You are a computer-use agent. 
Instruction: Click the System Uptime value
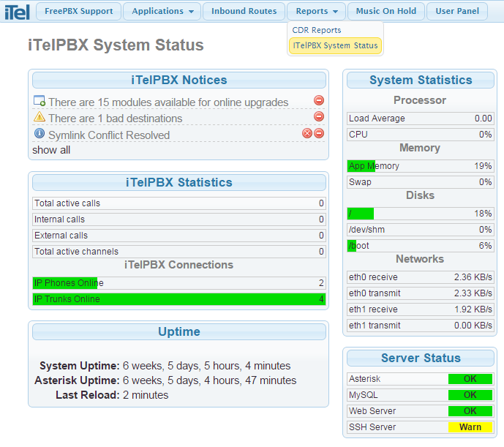[x=207, y=366]
